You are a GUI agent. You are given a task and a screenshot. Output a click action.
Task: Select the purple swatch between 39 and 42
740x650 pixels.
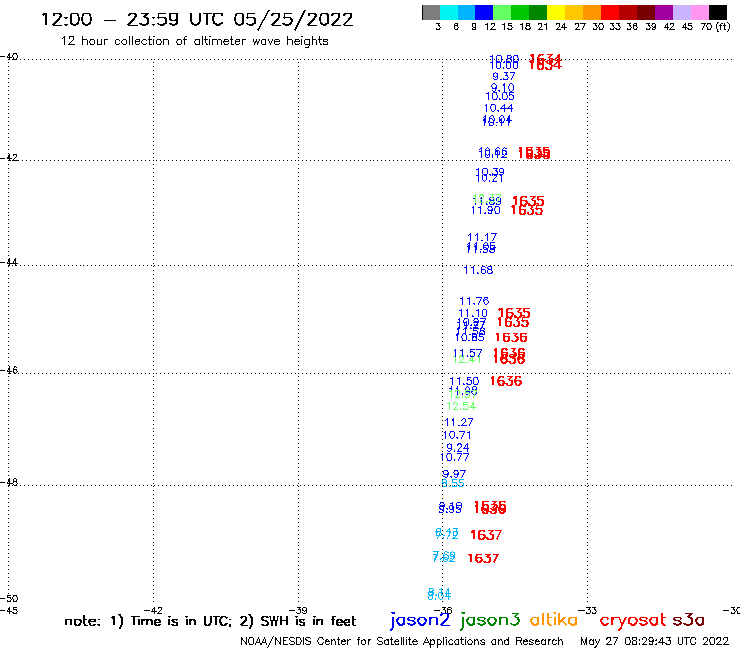tap(664, 12)
